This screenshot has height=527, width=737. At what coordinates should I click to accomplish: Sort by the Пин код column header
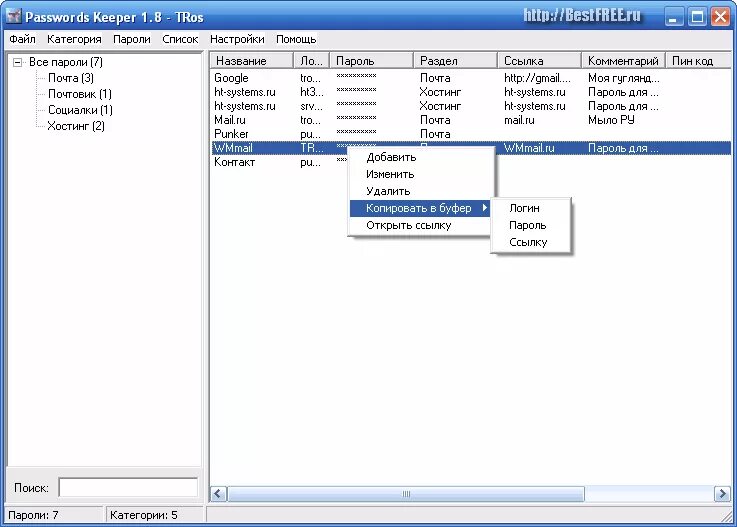tap(698, 61)
